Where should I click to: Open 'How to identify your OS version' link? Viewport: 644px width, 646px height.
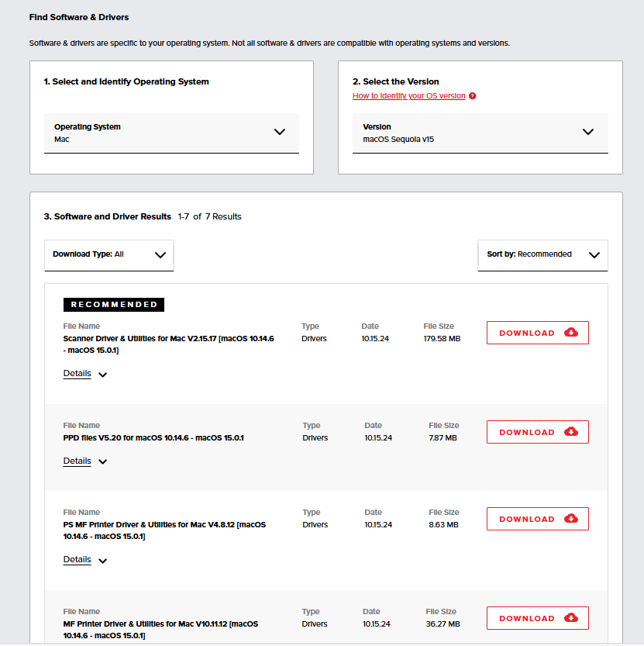click(x=408, y=96)
